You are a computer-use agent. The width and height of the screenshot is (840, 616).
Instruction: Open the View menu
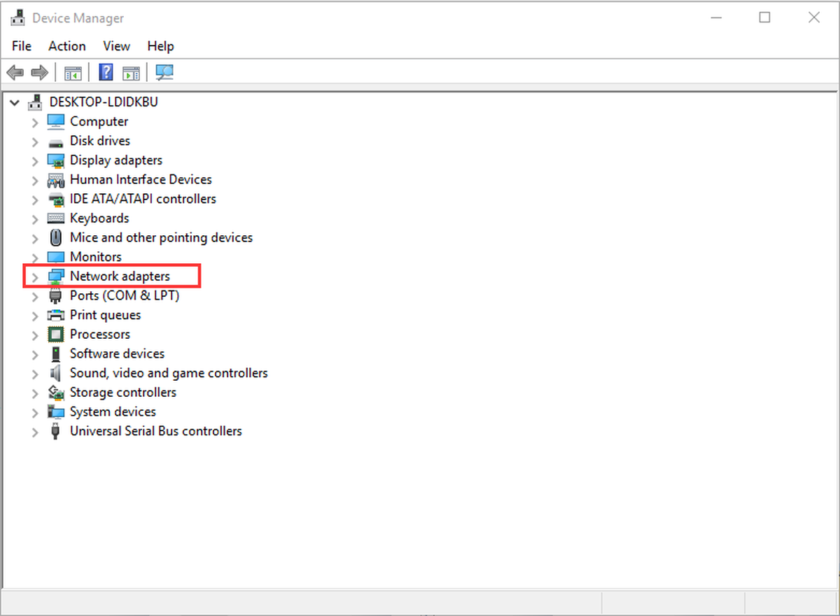pyautogui.click(x=116, y=46)
